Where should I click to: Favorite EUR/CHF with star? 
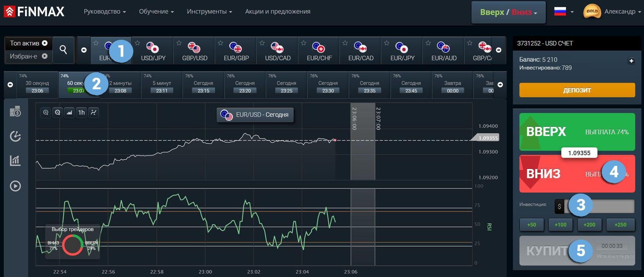point(304,43)
